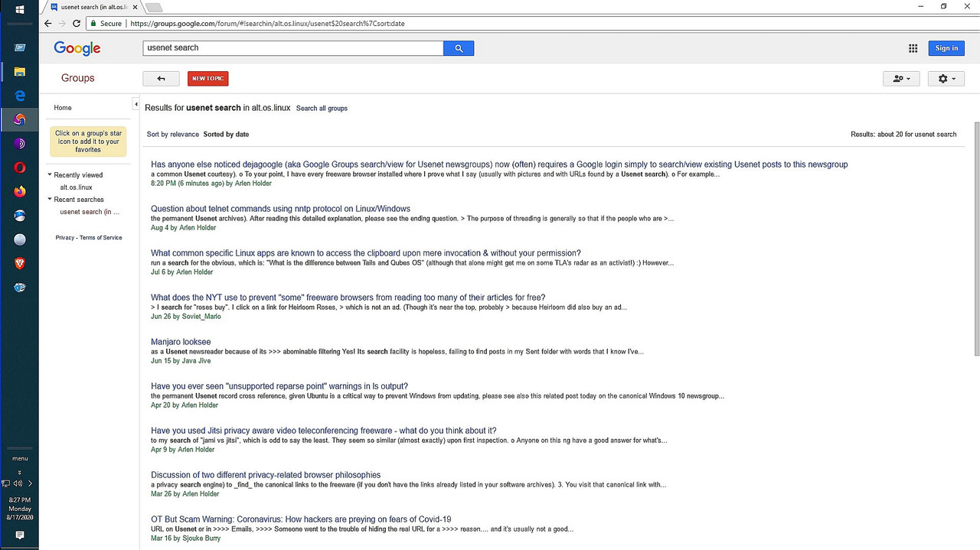Click the Groups back arrow button
Image resolution: width=980 pixels, height=550 pixels.
pos(161,79)
